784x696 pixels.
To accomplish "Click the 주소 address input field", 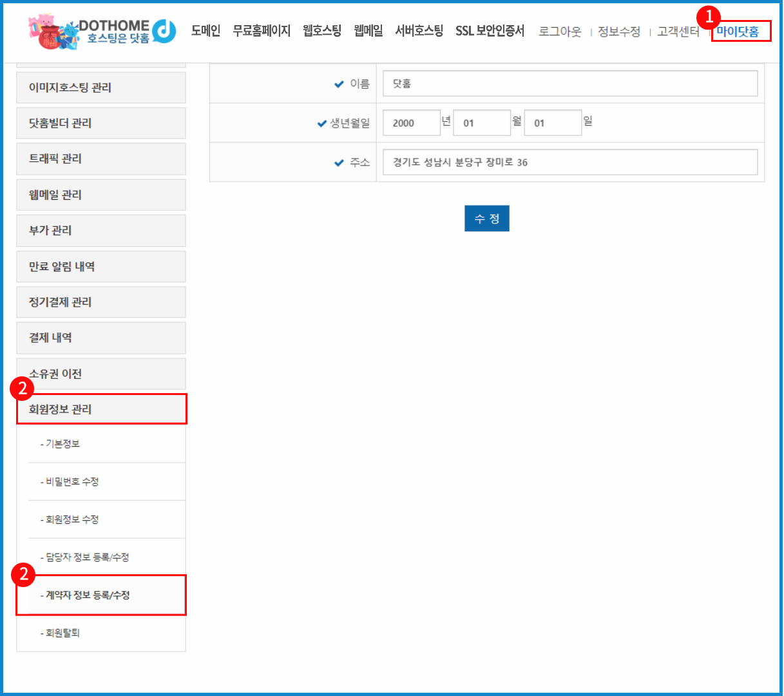I will [x=569, y=162].
